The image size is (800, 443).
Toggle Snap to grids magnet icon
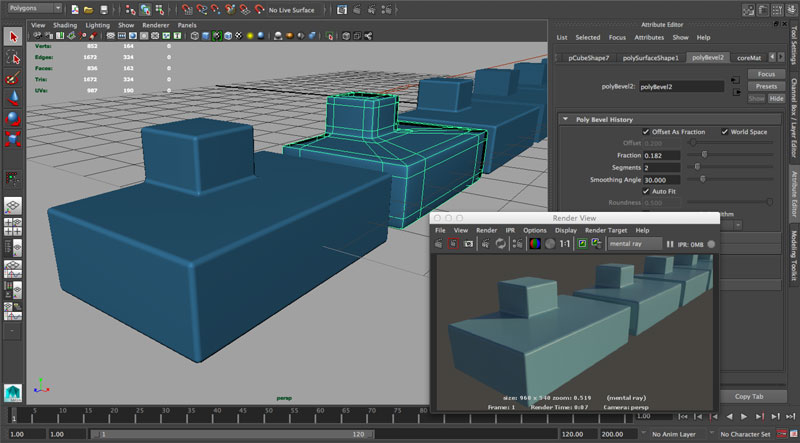click(187, 10)
